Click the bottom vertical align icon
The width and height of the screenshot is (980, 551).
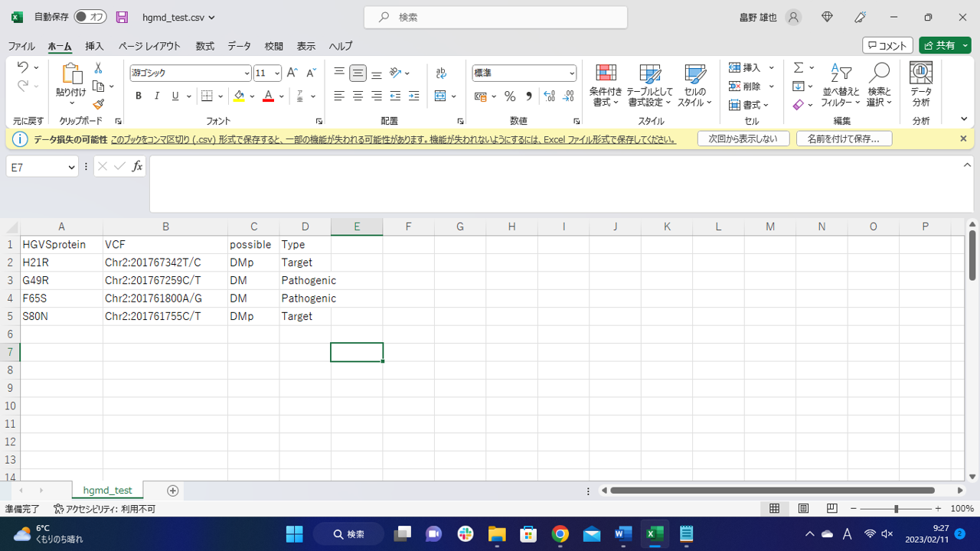click(377, 73)
